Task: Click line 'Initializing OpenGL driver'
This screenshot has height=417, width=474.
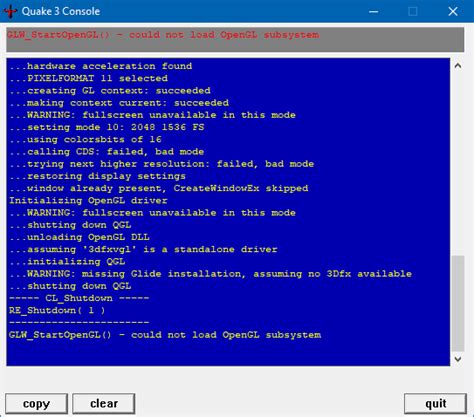Action: 88,201
